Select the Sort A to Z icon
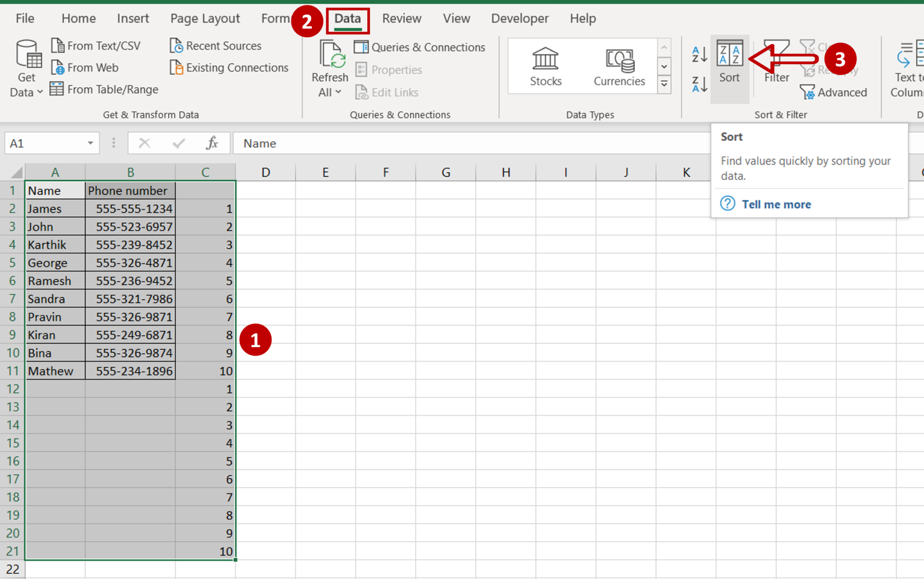This screenshot has width=924, height=579. 699,54
